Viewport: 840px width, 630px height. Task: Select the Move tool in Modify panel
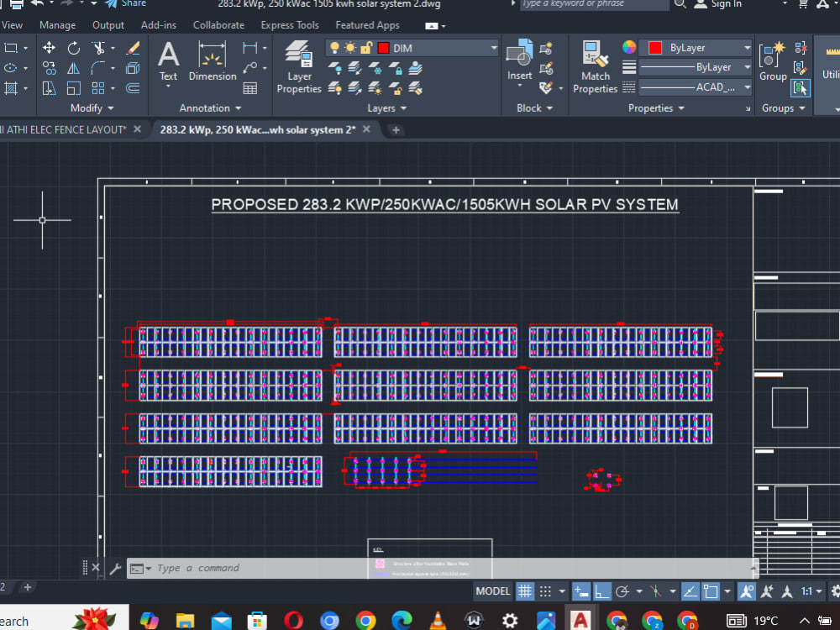coord(49,48)
